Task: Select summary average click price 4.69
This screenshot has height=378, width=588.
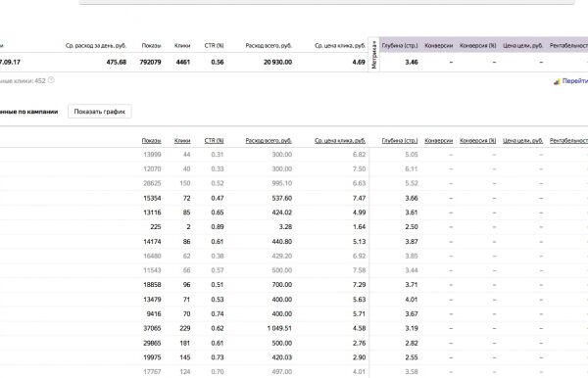Action: [x=359, y=63]
